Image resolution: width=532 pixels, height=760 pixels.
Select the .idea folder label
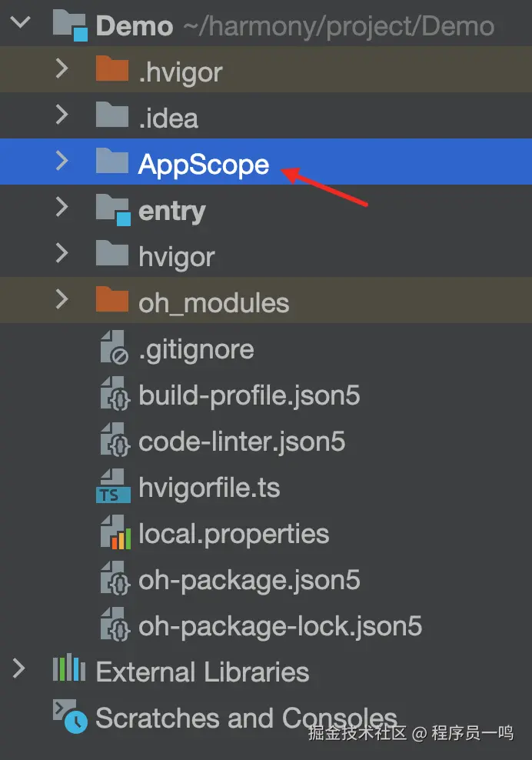coord(168,118)
